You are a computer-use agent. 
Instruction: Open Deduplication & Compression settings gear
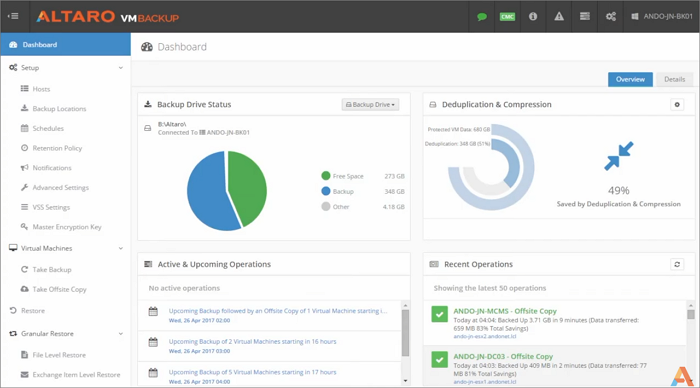(x=677, y=104)
